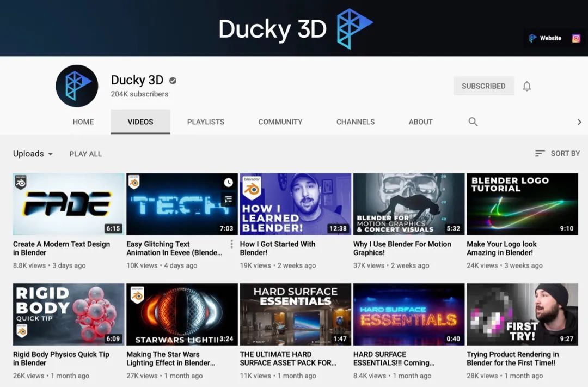Open title 'THE ULTIMATE HARD SURFACE ASSET PACK'
The width and height of the screenshot is (588, 387).
289,359
